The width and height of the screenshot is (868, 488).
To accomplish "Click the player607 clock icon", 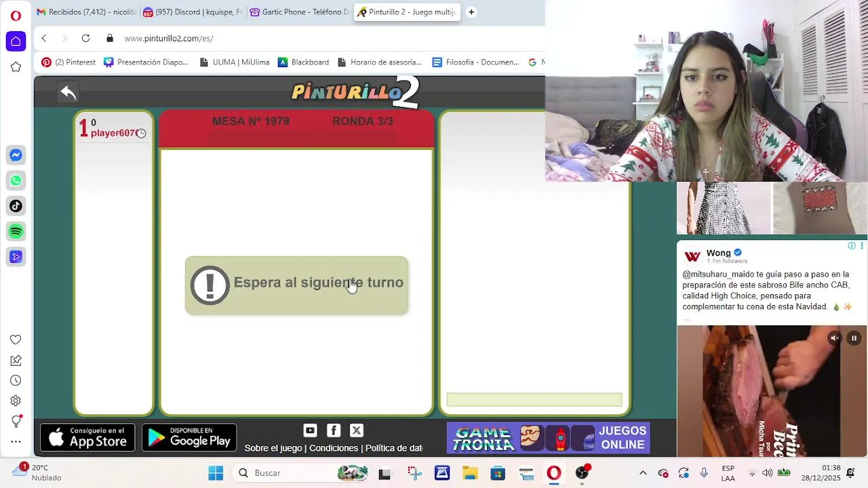I will (x=141, y=134).
